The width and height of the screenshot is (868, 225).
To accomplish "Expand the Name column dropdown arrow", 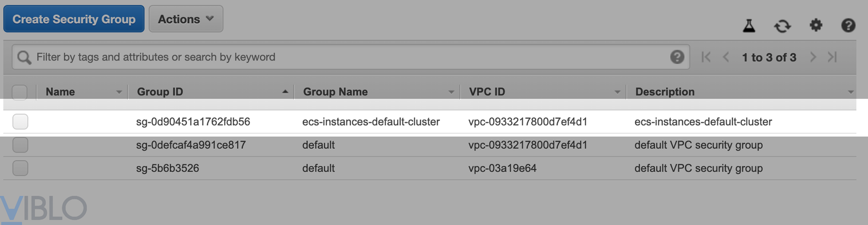I will [x=119, y=92].
